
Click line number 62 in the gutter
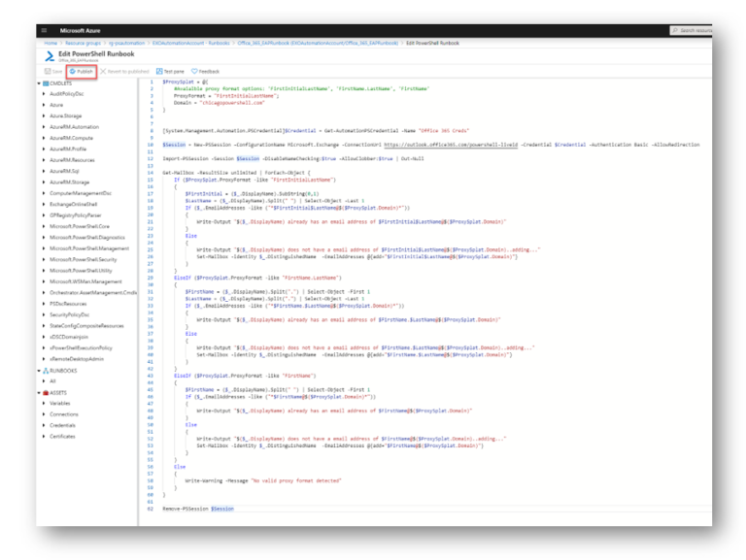click(151, 509)
